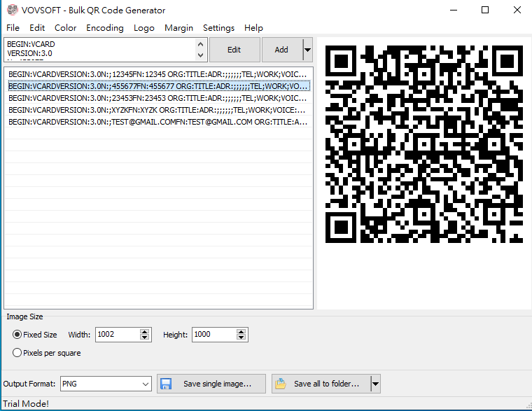This screenshot has width=532, height=411.
Task: Click the Width spinner up arrow
Action: click(x=144, y=331)
